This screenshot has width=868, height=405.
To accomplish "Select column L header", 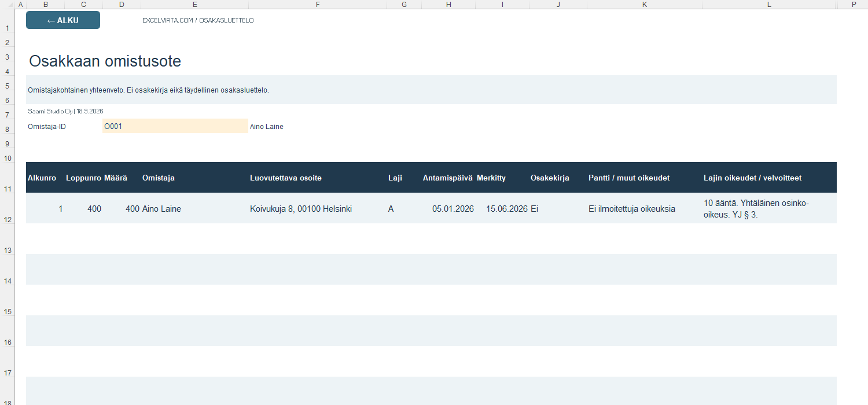I will [x=769, y=5].
